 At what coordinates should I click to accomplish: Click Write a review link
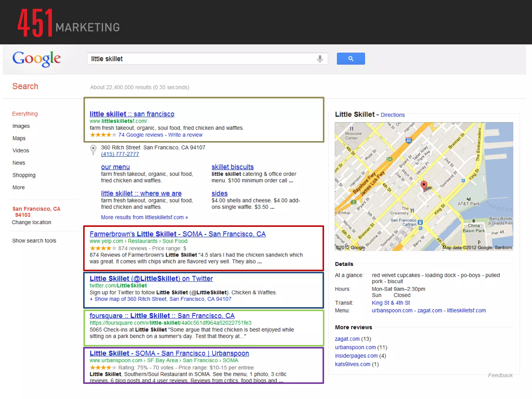click(185, 135)
